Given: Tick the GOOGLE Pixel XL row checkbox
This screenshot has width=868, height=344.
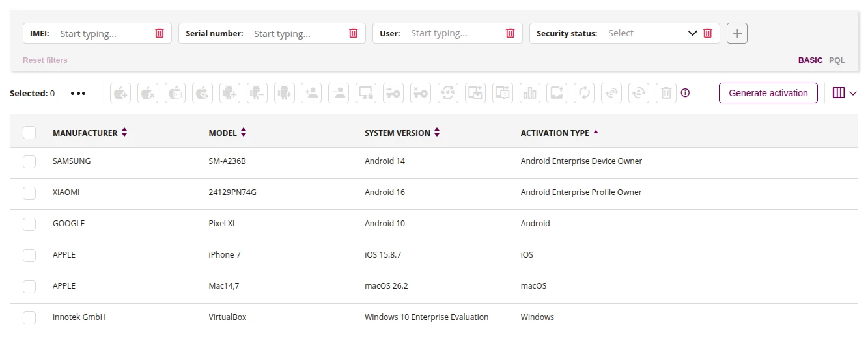Looking at the screenshot, I should [x=29, y=224].
